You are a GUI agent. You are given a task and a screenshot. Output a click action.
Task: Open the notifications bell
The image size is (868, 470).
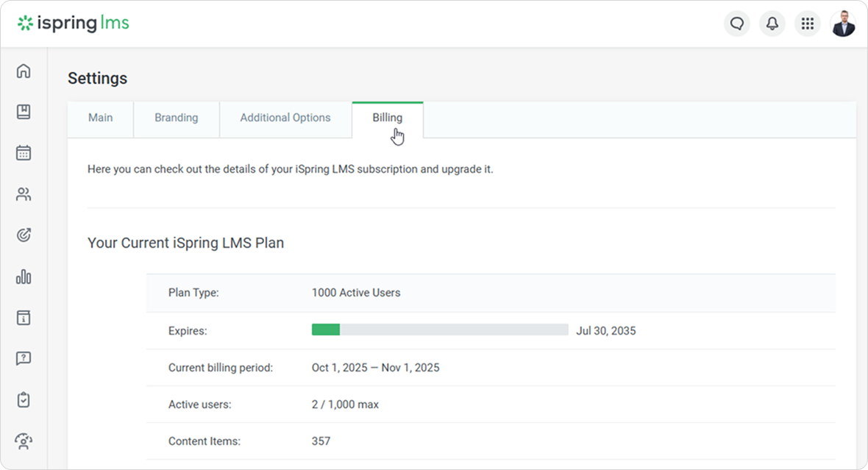tap(772, 24)
